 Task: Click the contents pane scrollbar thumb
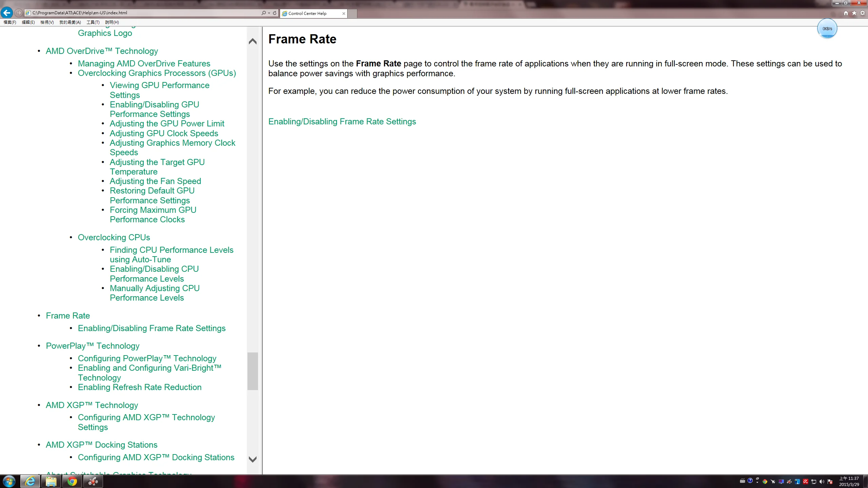pos(253,371)
